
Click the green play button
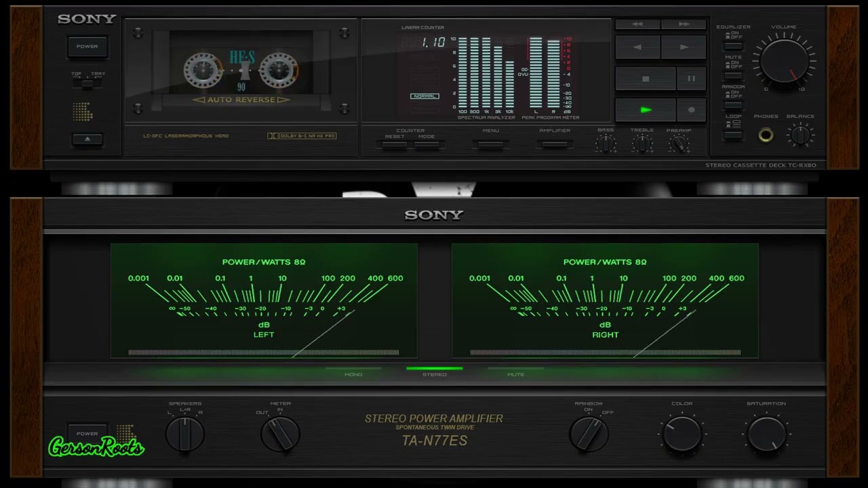pos(646,110)
